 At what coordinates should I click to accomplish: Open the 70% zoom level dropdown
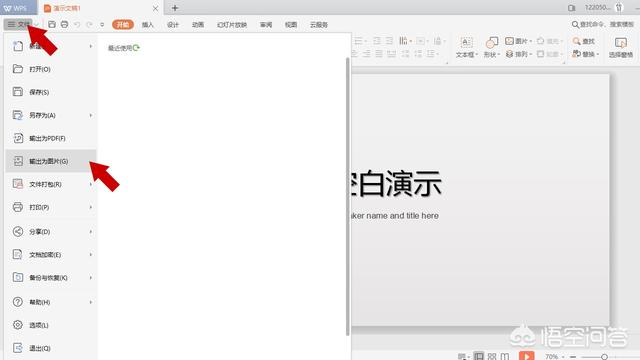tap(554, 357)
